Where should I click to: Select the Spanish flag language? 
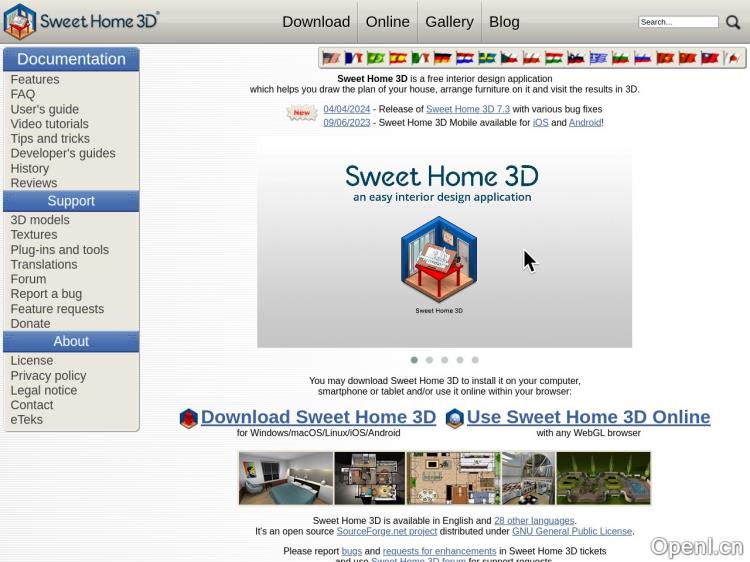398,58
